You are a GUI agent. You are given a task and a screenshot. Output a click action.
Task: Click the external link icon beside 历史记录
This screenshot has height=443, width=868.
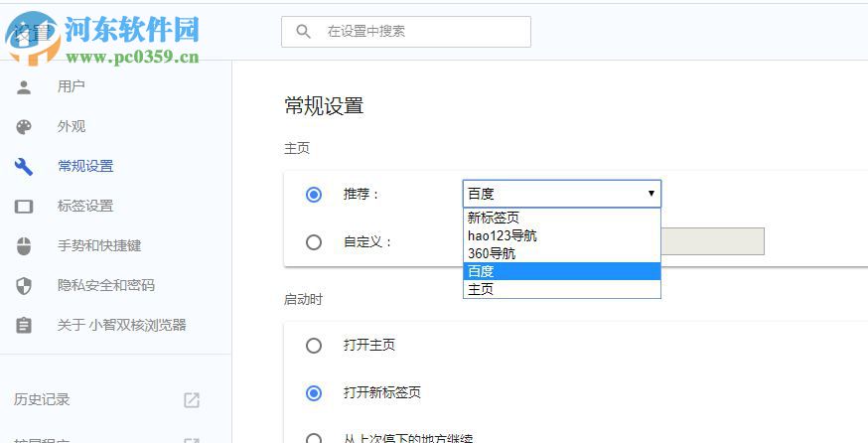[192, 400]
